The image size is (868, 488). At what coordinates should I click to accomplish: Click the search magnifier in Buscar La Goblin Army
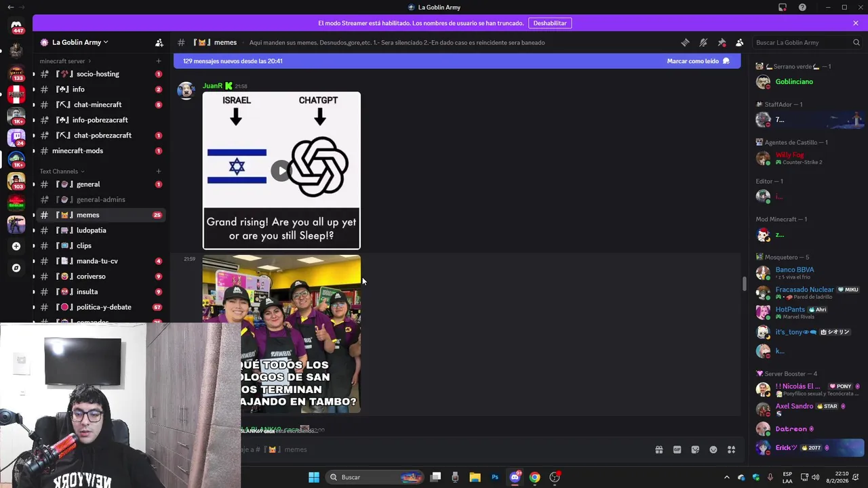[x=856, y=42]
